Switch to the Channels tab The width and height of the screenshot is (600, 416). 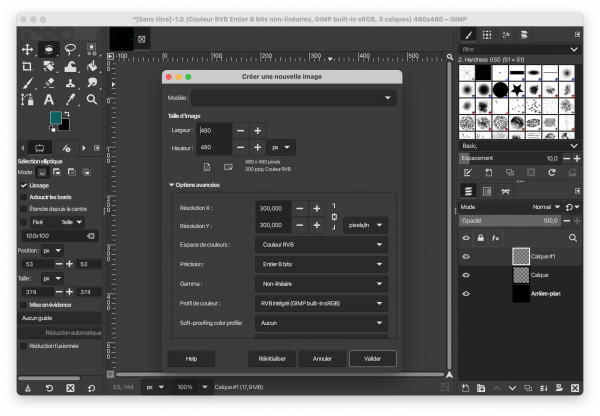[487, 191]
